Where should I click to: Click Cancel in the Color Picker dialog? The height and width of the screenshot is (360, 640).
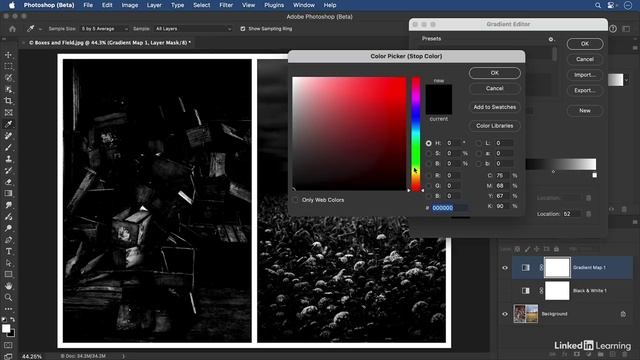[x=495, y=89]
